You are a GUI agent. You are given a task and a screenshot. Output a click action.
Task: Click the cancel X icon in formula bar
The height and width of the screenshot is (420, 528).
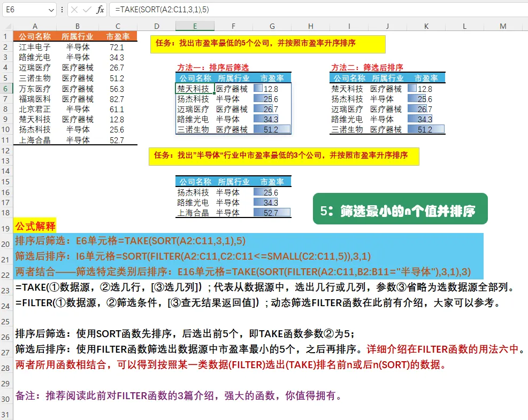pyautogui.click(x=74, y=10)
